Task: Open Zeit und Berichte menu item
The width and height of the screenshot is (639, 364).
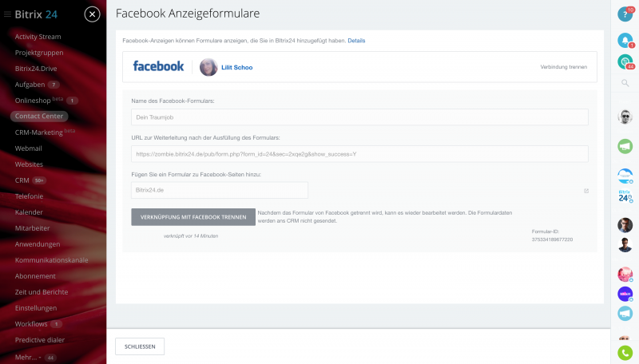Action: click(42, 292)
